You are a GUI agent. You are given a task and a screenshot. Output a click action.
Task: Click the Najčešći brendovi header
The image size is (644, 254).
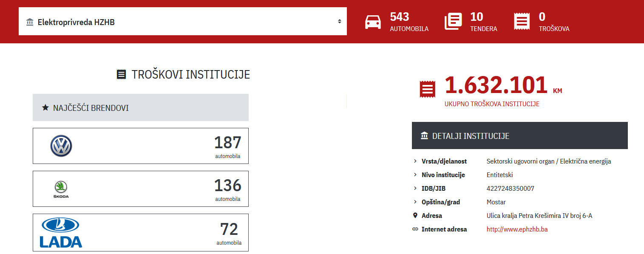(x=141, y=107)
